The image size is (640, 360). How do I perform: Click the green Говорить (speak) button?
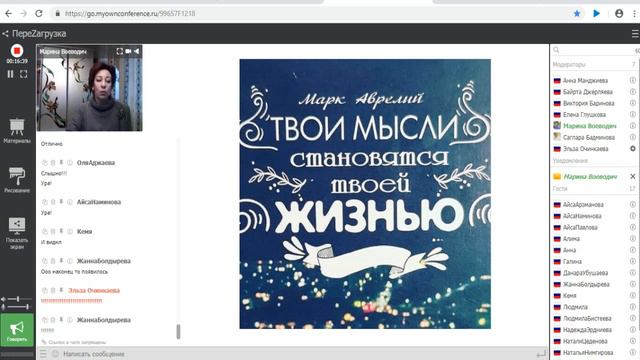17,330
